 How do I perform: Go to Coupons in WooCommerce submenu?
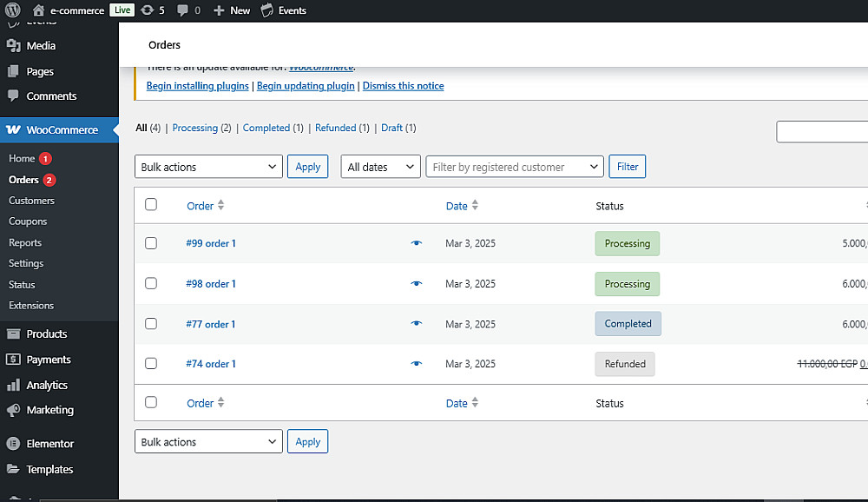(28, 221)
